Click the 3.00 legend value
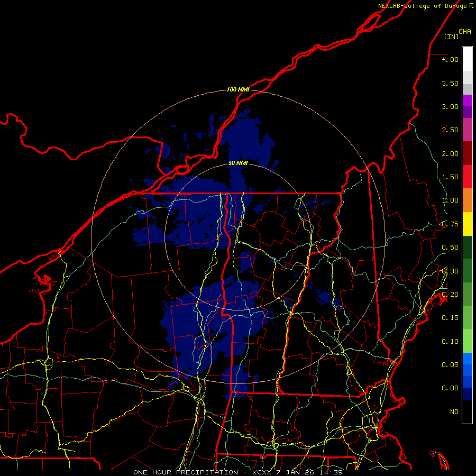The height and width of the screenshot is (476, 476). pos(450,106)
